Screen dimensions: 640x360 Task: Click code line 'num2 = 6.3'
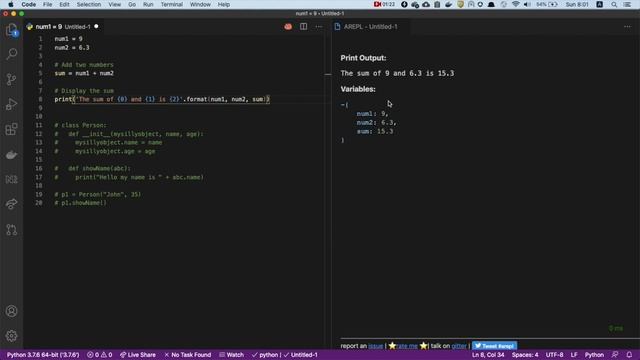click(72, 47)
